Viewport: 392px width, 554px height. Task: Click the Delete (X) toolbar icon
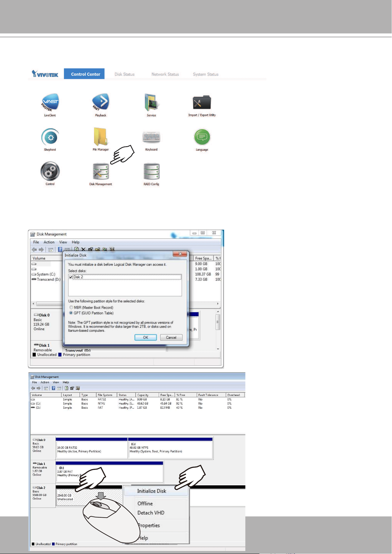[83, 249]
